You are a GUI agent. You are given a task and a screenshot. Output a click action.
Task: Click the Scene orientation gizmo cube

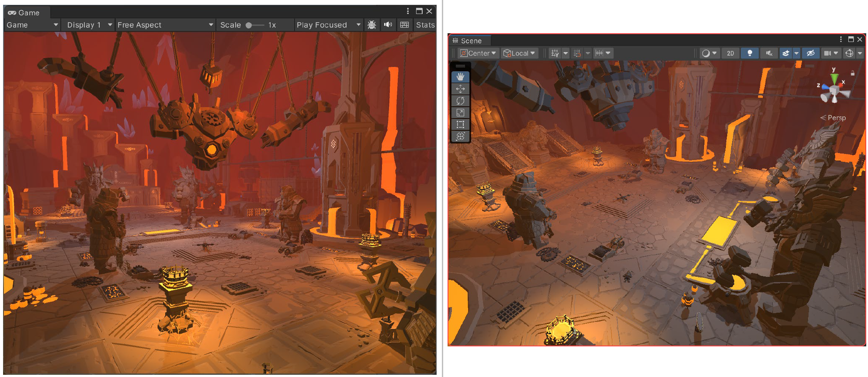(x=834, y=91)
